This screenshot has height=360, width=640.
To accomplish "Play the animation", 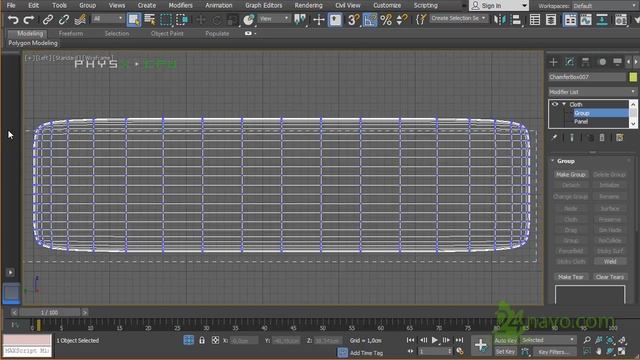I will tap(434, 340).
